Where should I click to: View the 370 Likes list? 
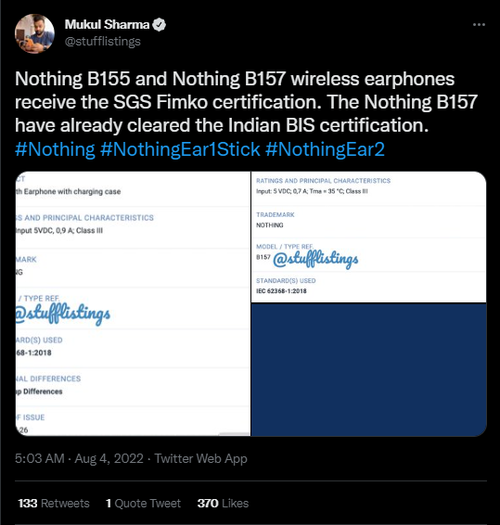click(223, 503)
